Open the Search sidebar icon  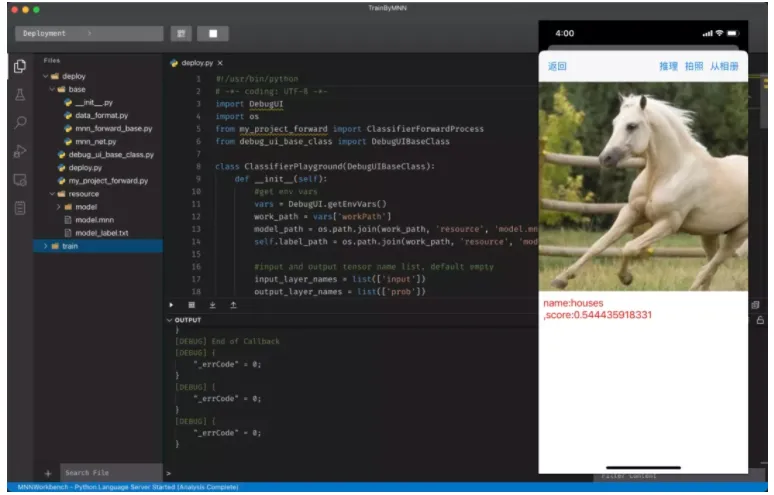pos(20,122)
